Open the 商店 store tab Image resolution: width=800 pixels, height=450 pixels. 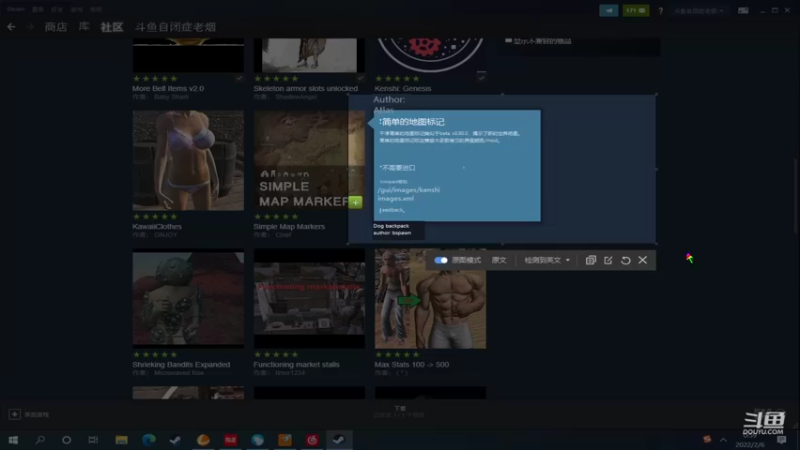(x=56, y=27)
